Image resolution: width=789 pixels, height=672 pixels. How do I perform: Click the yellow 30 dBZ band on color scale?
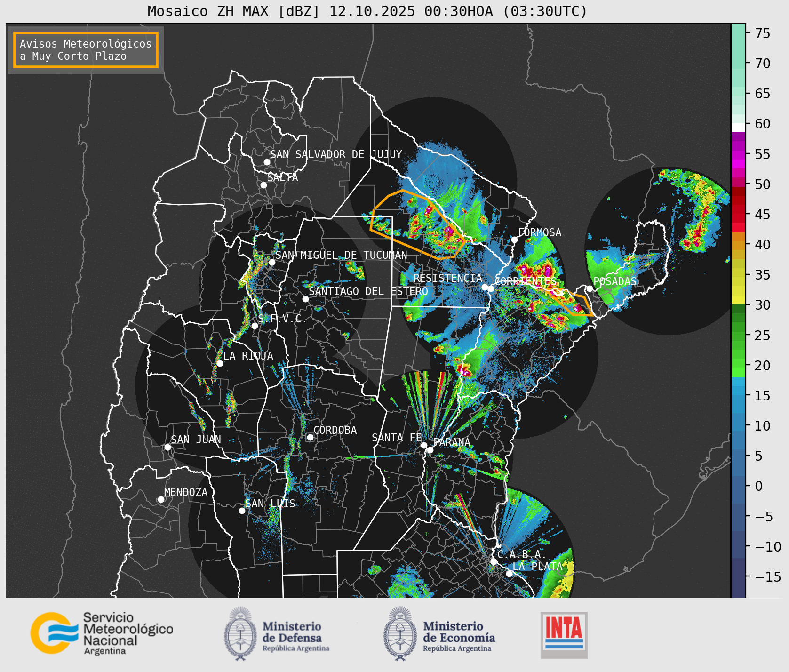pos(738,300)
